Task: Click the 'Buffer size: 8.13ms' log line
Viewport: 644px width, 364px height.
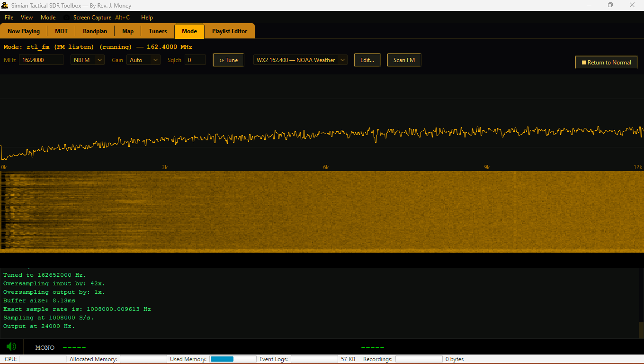Action: click(39, 300)
